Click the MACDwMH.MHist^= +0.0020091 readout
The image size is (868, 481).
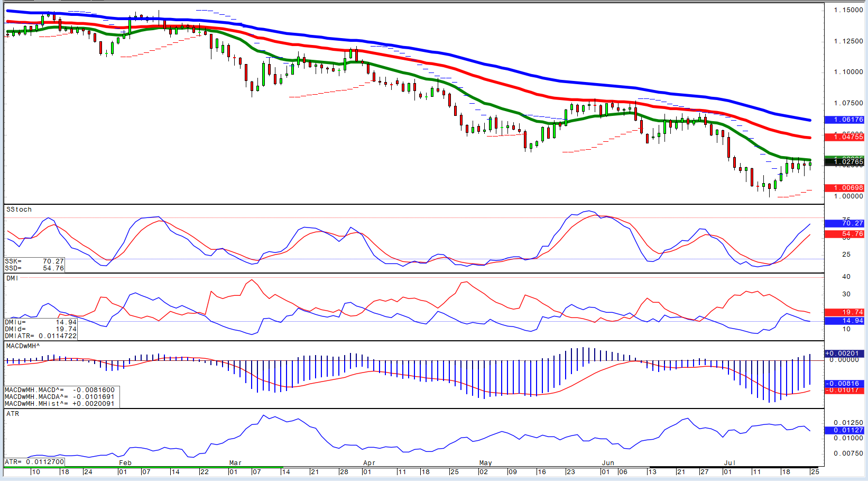pyautogui.click(x=60, y=404)
